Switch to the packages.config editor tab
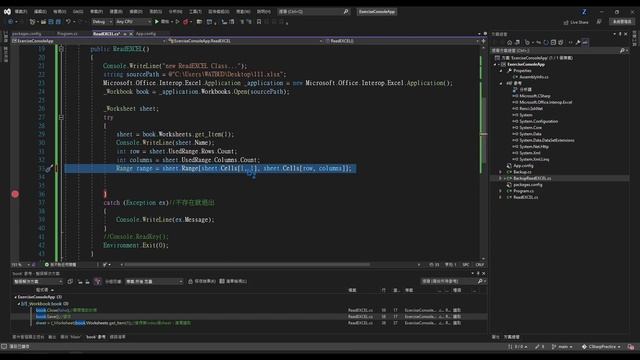The image size is (640, 360). 27,34
